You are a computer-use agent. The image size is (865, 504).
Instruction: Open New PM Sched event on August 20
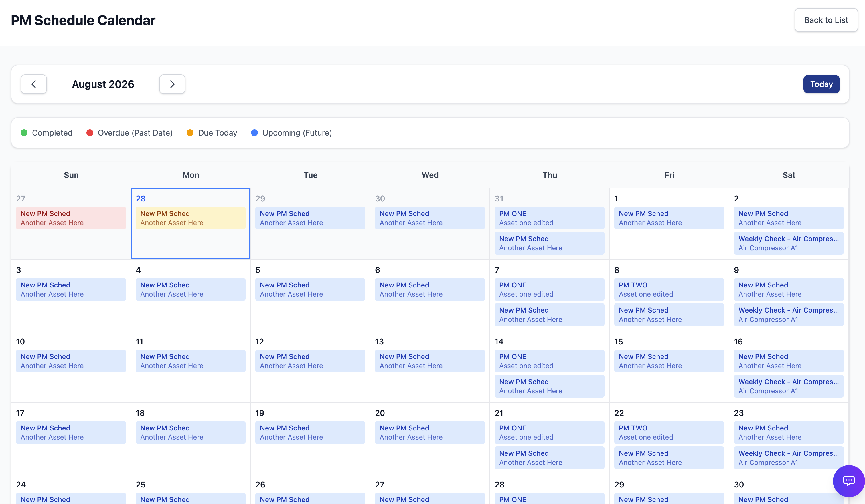[430, 433]
